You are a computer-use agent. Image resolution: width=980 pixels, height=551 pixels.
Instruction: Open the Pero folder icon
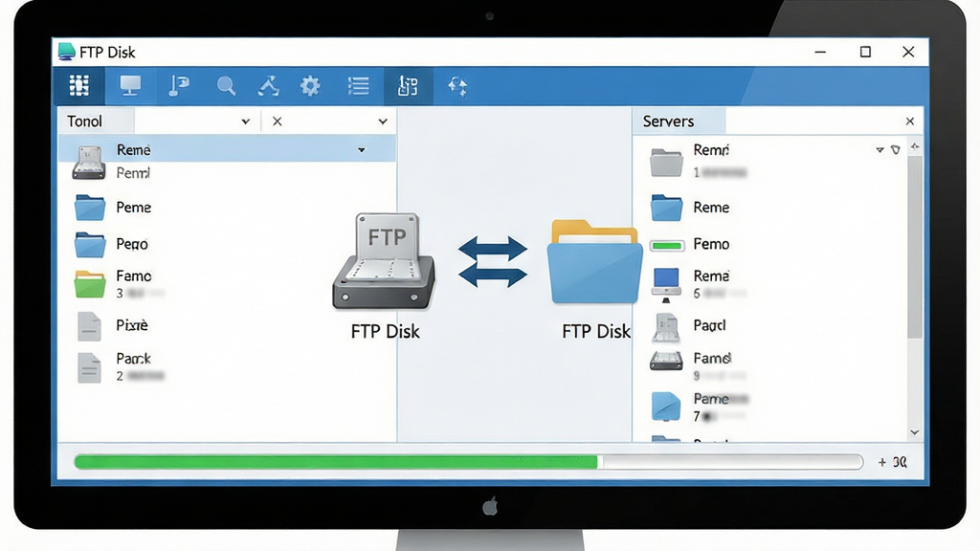(x=90, y=245)
